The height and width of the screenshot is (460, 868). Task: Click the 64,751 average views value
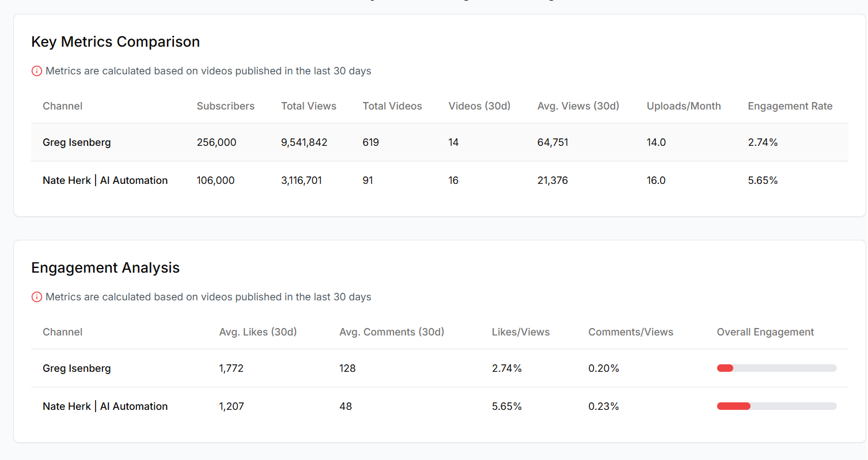tap(553, 142)
